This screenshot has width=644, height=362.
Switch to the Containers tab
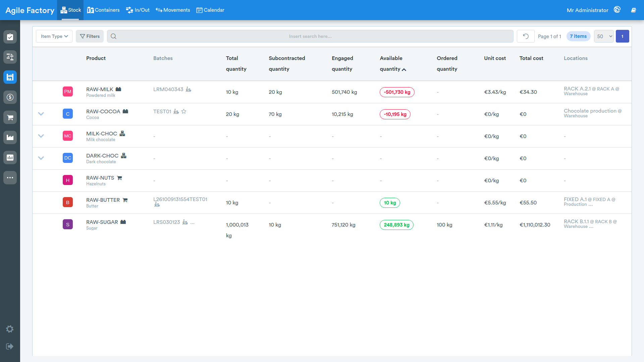click(103, 10)
